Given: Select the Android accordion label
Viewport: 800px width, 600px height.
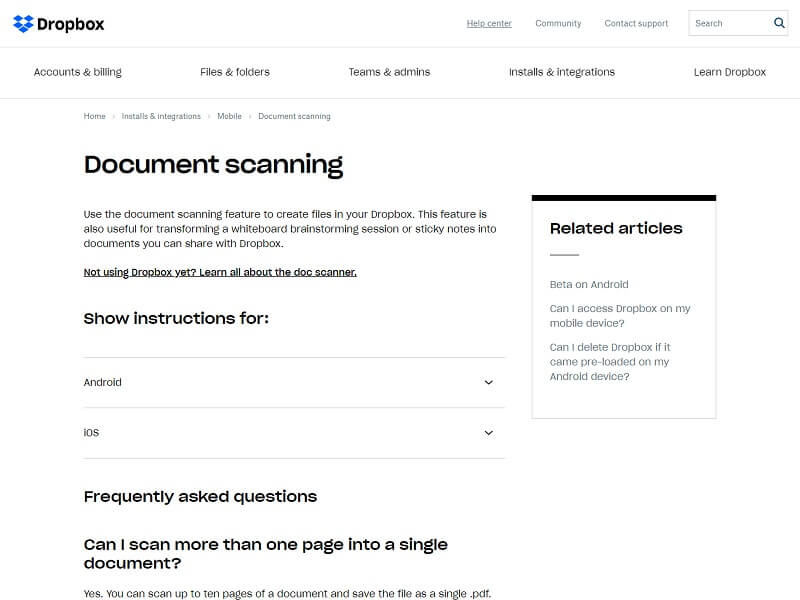Looking at the screenshot, I should pyautogui.click(x=103, y=382).
